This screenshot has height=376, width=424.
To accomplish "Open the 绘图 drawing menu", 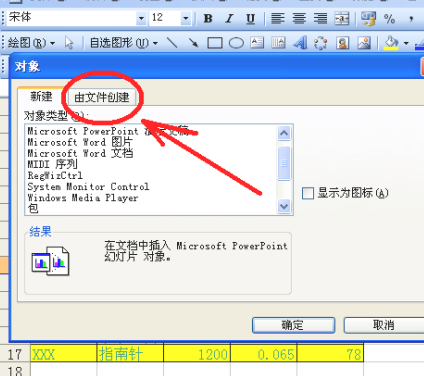I will pyautogui.click(x=31, y=43).
